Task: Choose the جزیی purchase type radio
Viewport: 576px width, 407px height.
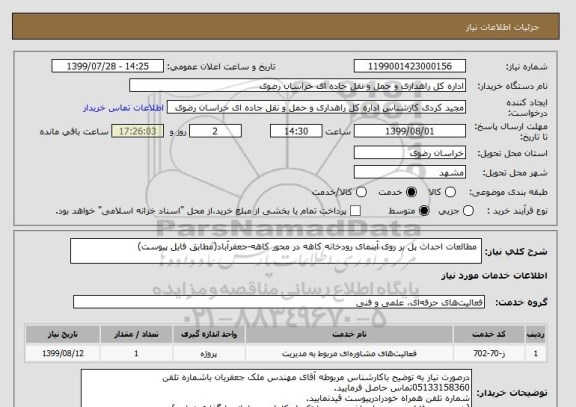Action: [468, 211]
